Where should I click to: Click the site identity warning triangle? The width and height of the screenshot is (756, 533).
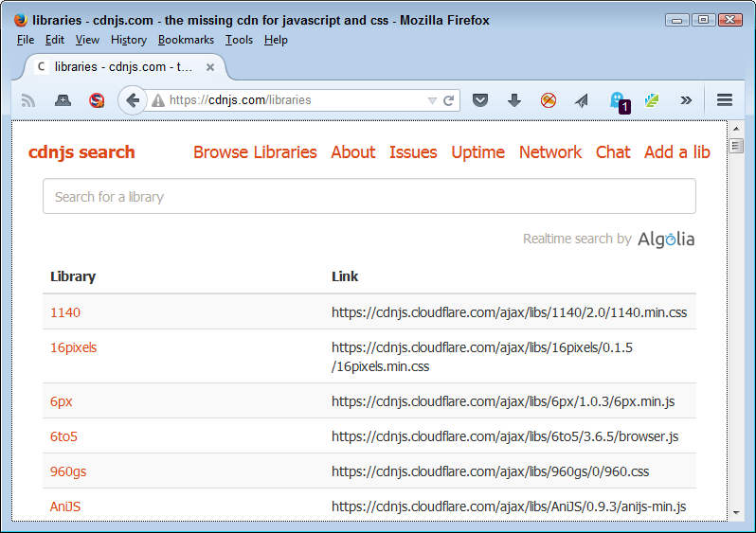[157, 100]
